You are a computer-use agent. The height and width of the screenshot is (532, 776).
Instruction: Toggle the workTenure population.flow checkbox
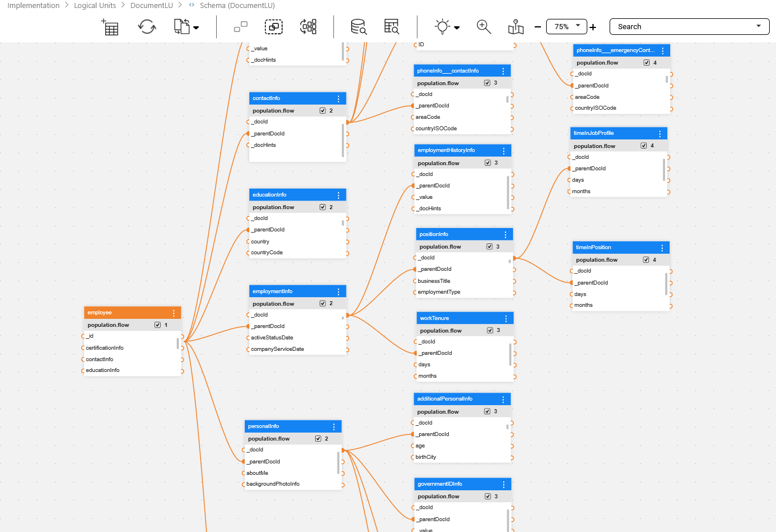pos(490,330)
